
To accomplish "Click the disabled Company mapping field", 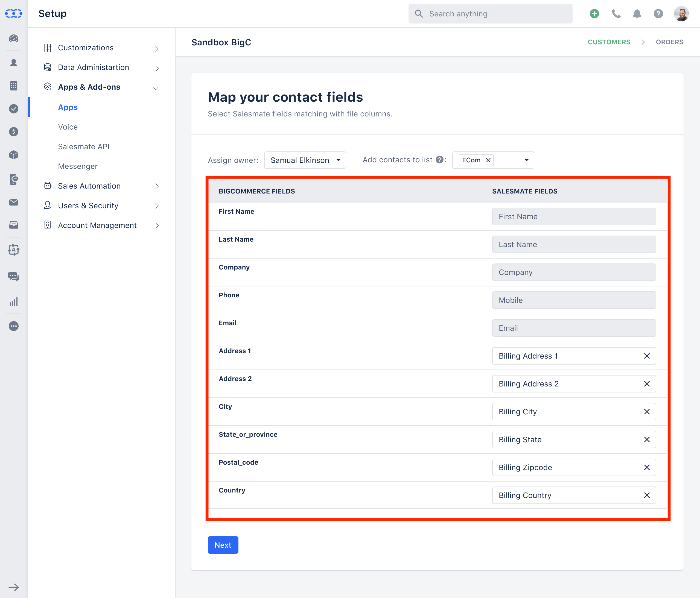I will (x=574, y=272).
